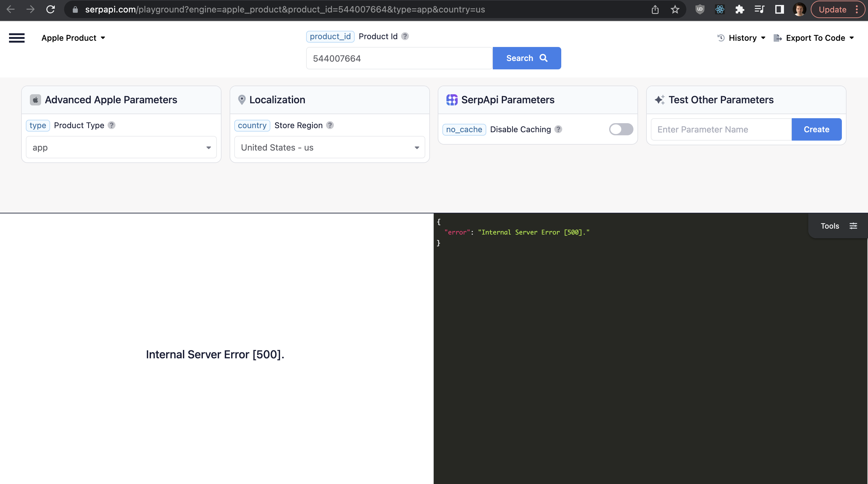The height and width of the screenshot is (484, 868).
Task: Expand the Export To Code dropdown
Action: (852, 38)
